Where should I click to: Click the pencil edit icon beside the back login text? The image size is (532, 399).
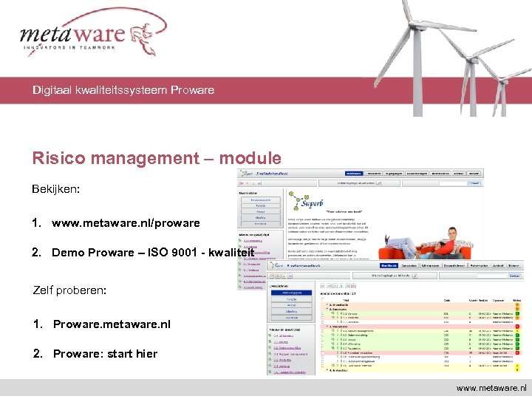pos(379,183)
